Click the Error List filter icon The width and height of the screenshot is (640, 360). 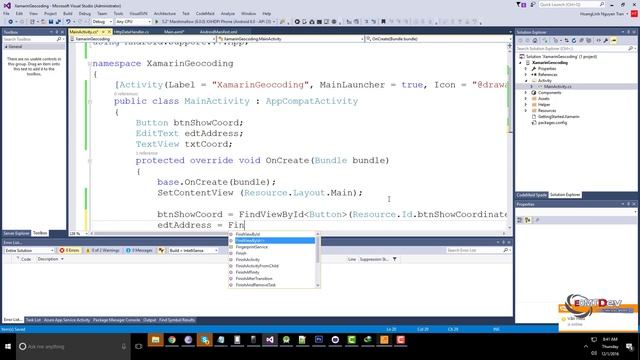click(x=395, y=259)
